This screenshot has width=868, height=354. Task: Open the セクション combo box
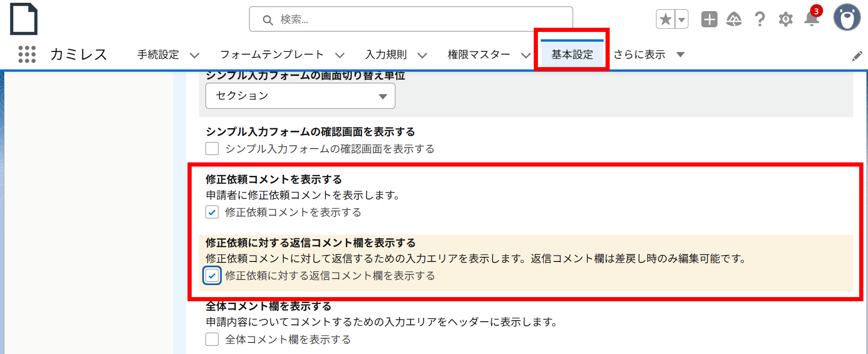point(300,96)
